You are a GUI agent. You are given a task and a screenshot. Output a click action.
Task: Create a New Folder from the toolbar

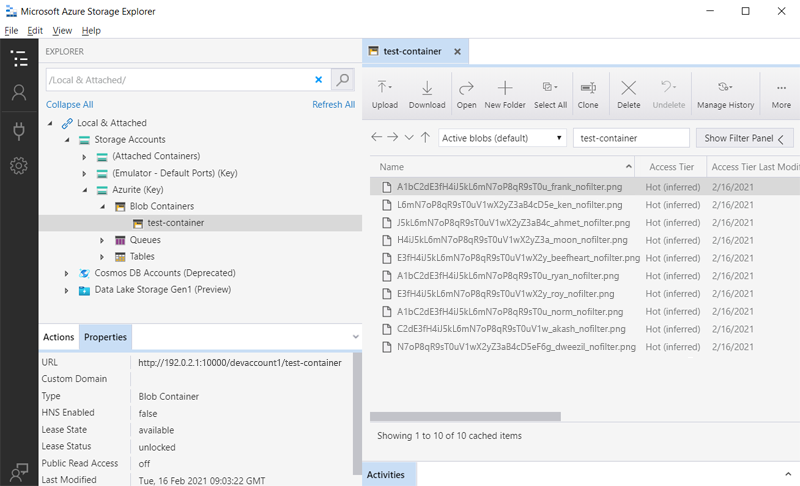point(505,94)
